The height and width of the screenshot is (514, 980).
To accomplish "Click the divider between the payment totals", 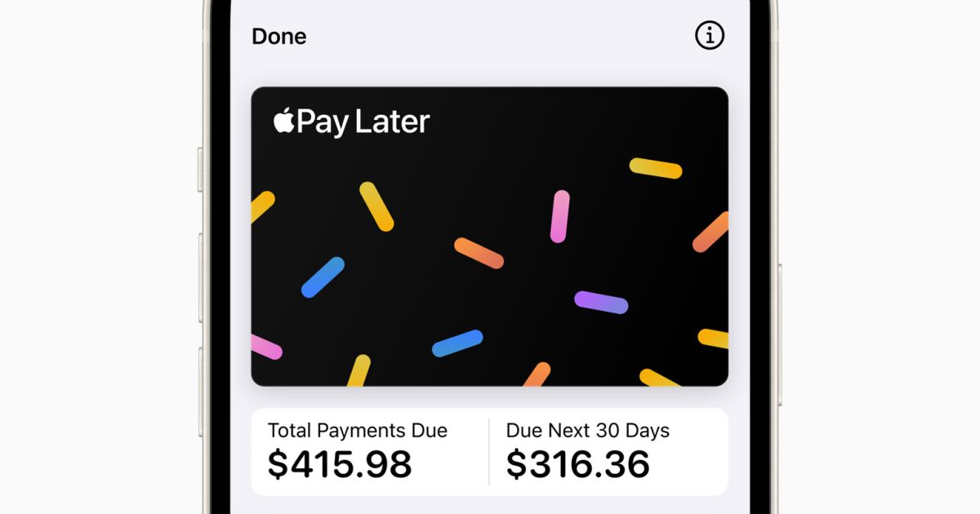I will pyautogui.click(x=489, y=451).
